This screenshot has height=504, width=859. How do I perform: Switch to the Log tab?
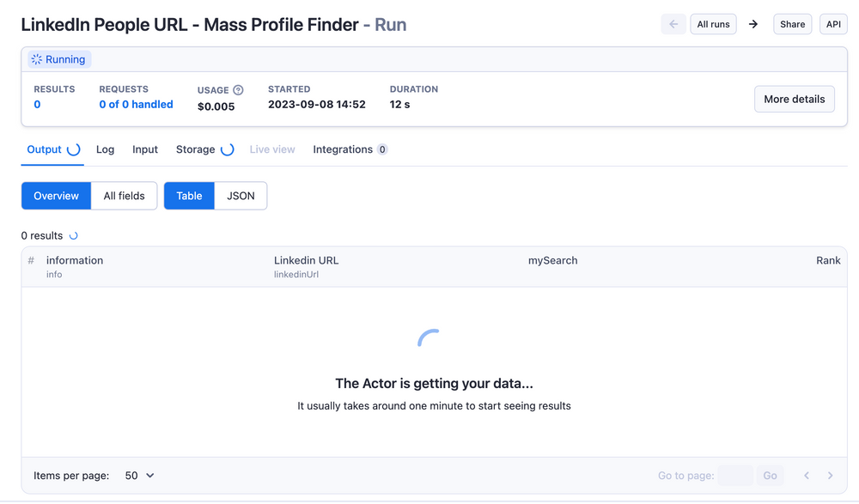105,149
